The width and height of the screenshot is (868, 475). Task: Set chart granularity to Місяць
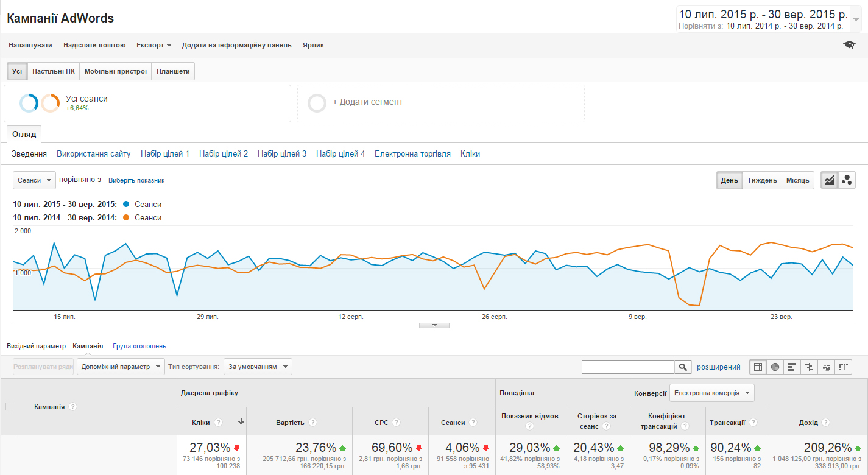point(798,180)
